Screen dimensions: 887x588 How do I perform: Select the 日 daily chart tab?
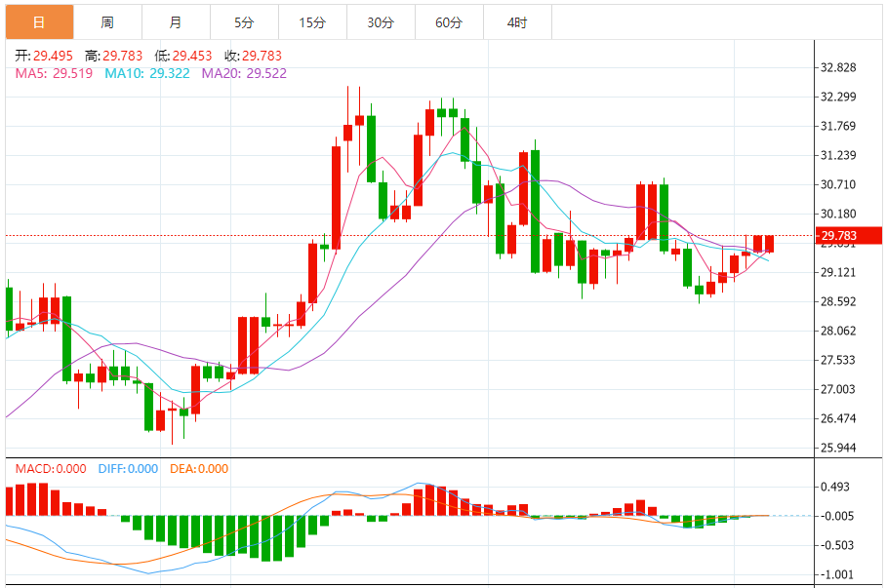pyautogui.click(x=40, y=22)
